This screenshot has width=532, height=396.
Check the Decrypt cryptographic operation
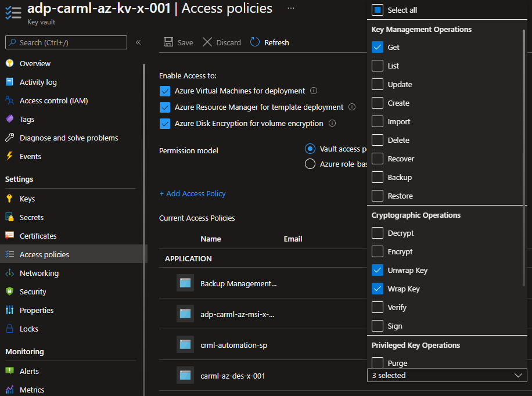pos(378,233)
